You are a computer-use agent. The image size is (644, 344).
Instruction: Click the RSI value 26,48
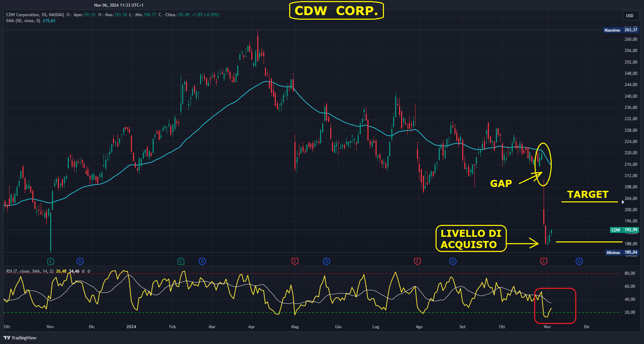(61, 271)
